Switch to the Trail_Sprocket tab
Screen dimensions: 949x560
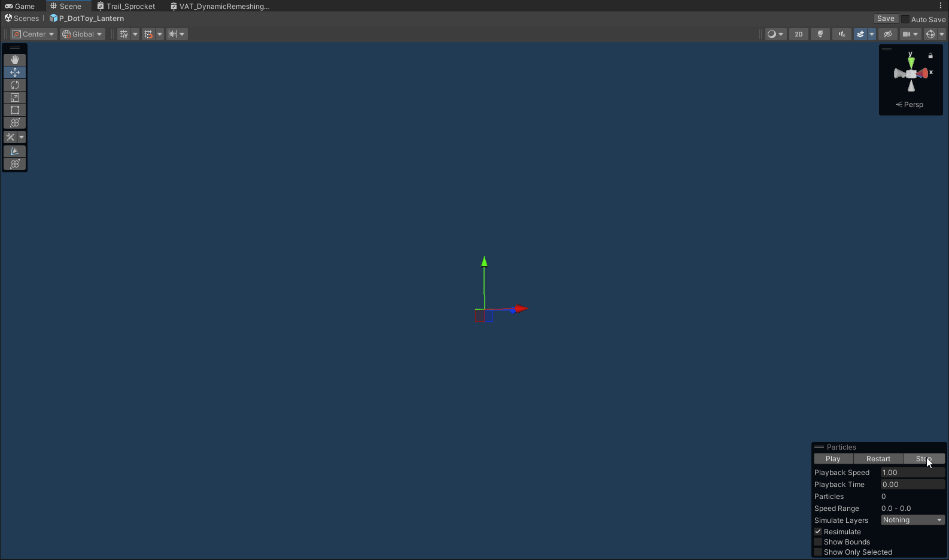pos(126,6)
